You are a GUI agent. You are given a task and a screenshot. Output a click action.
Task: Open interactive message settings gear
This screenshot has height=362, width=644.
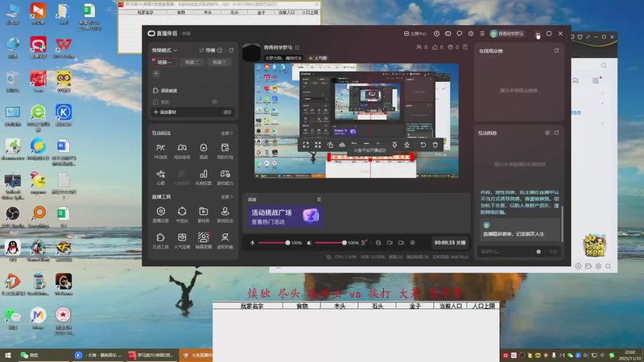coord(547,133)
